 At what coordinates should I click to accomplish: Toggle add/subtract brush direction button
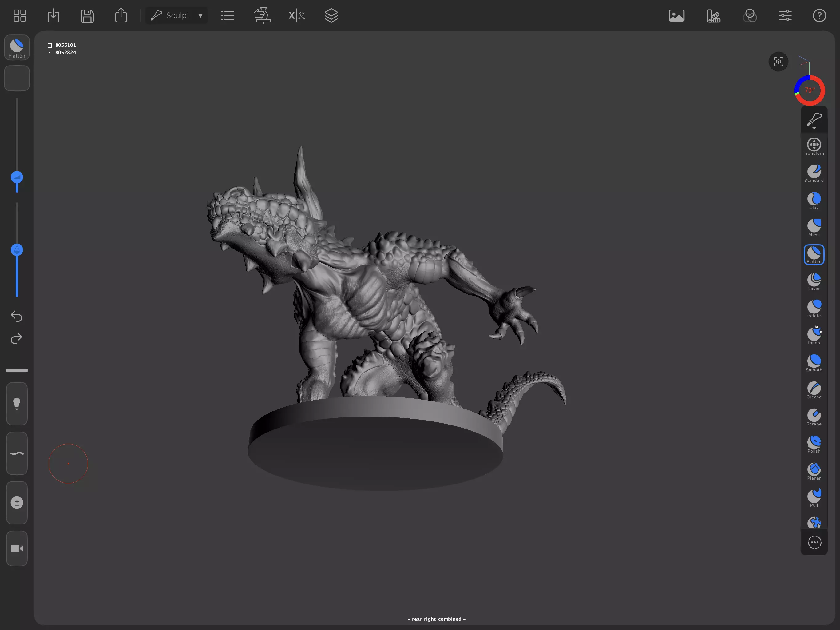(17, 502)
